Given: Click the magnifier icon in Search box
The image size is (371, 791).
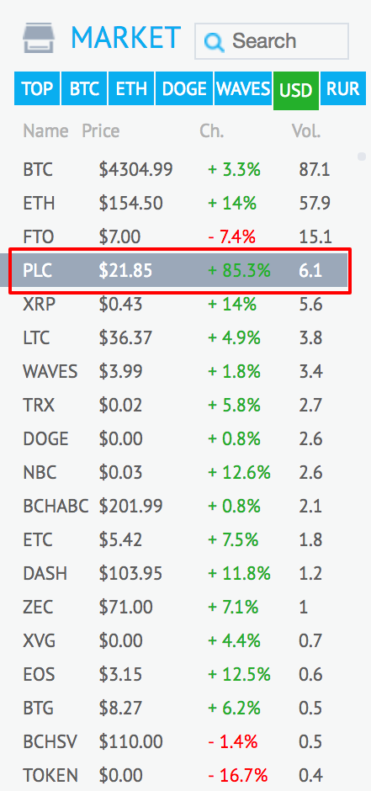Looking at the screenshot, I should pos(214,42).
